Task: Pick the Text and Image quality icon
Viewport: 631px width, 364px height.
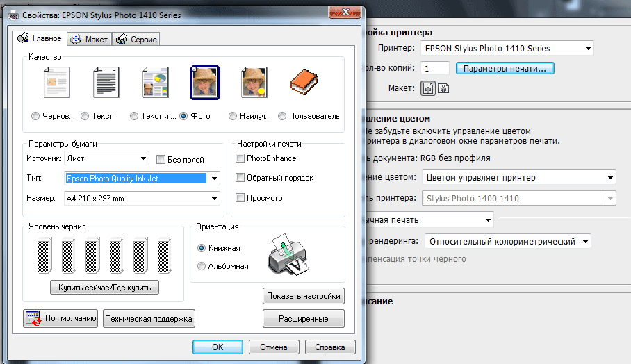Action: coord(156,83)
